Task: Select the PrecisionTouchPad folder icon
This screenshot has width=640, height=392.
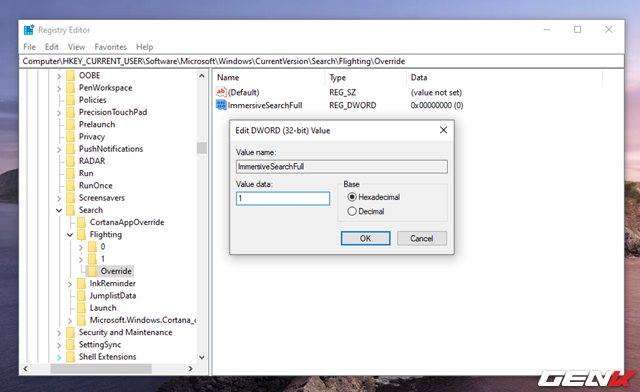Action: (x=71, y=112)
